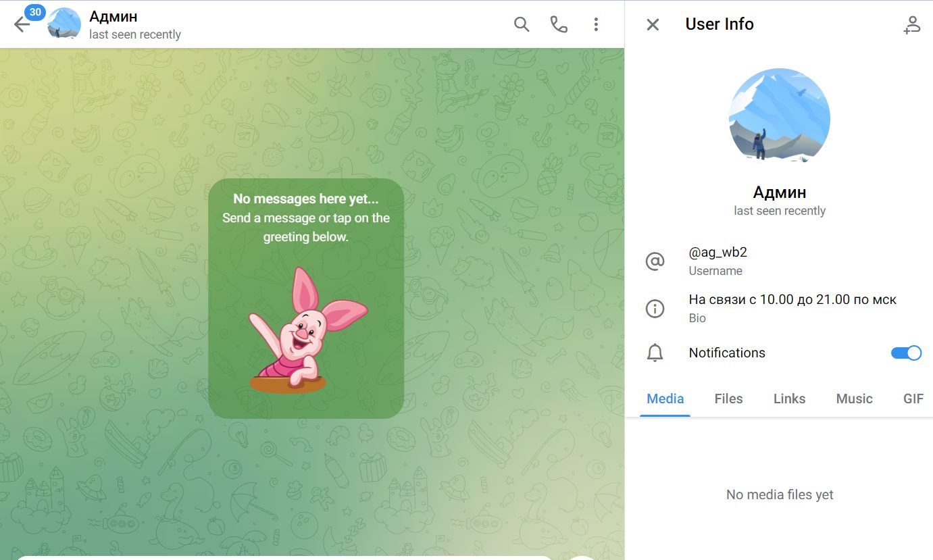This screenshot has height=560, width=933.
Task: View the large profile photo in User Info
Action: (x=780, y=118)
